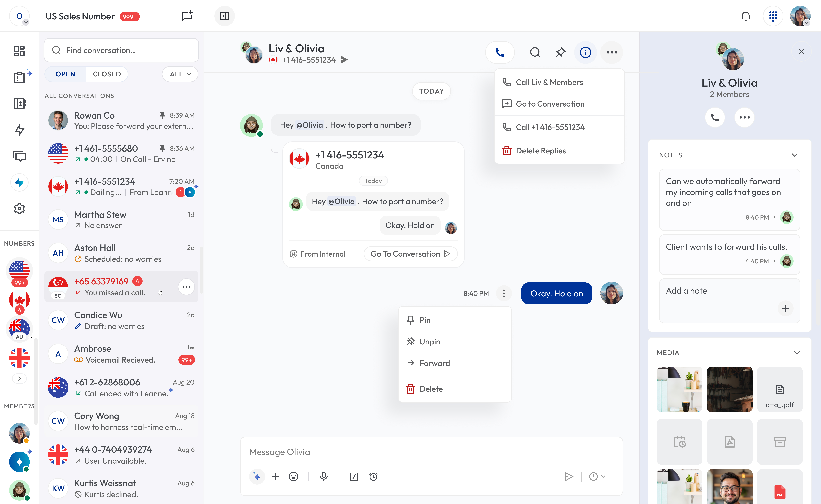Open the Martha Stew conversation
Screen dimensions: 821x504
pos(121,220)
